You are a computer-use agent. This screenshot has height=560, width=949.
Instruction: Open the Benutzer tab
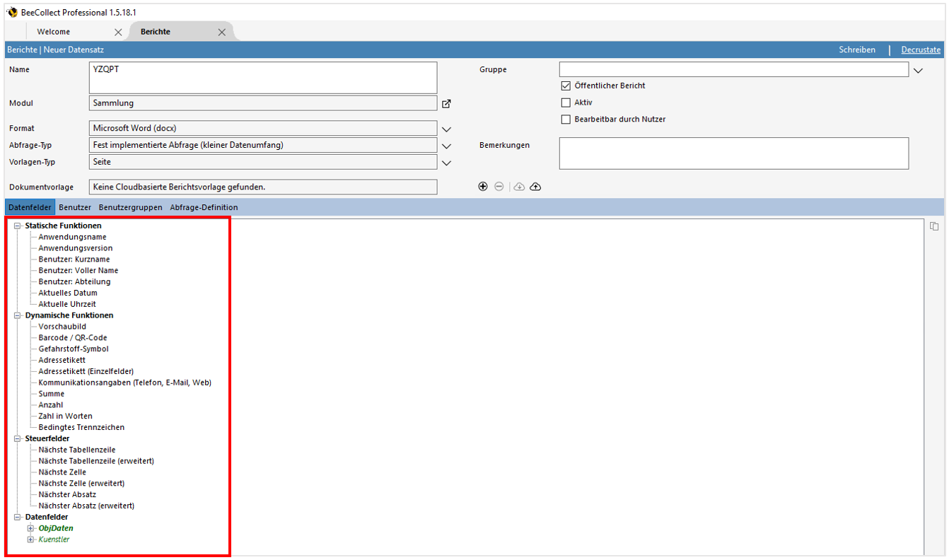coord(74,206)
